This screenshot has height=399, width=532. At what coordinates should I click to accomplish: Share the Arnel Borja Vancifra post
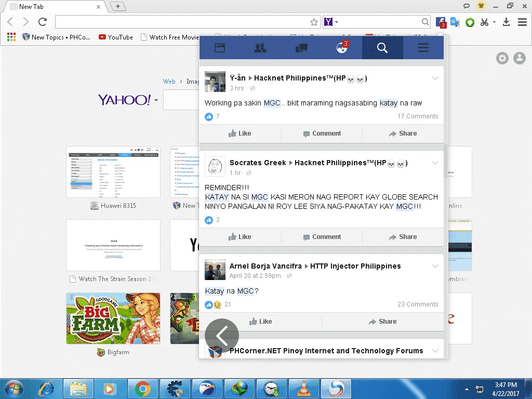click(383, 322)
